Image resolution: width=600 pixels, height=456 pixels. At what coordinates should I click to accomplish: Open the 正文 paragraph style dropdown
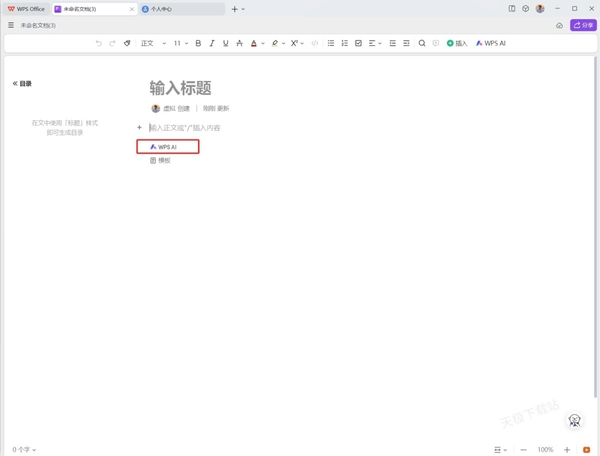click(x=153, y=43)
